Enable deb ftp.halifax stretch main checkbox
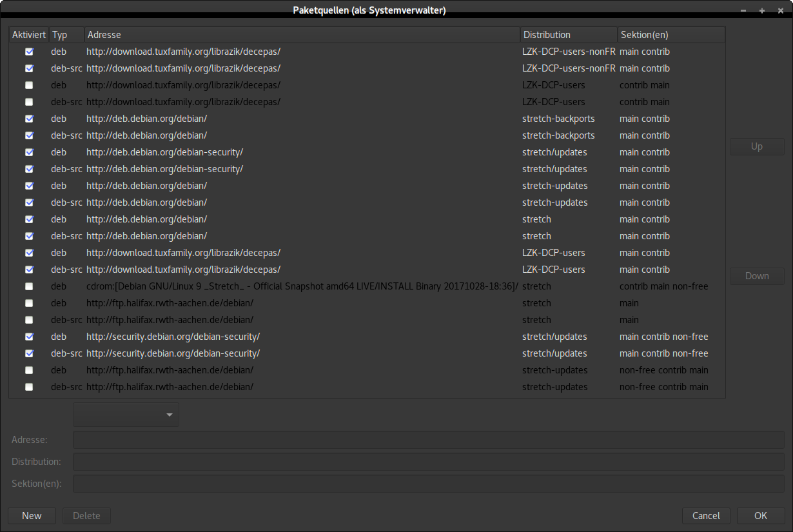Screen dimensions: 793x532 point(29,303)
